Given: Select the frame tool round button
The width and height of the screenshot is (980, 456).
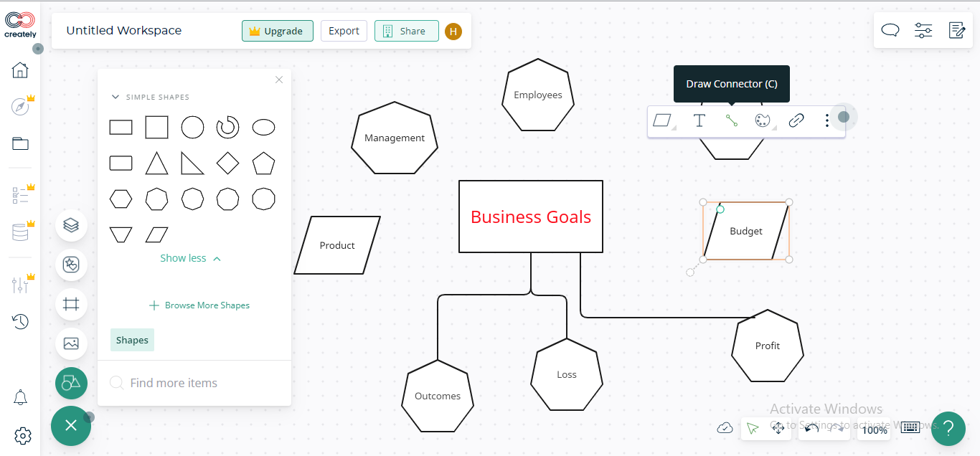Looking at the screenshot, I should [x=71, y=304].
